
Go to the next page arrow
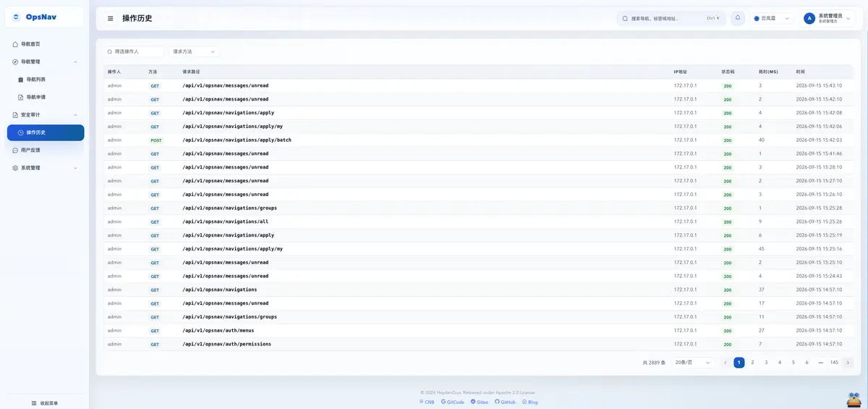848,363
